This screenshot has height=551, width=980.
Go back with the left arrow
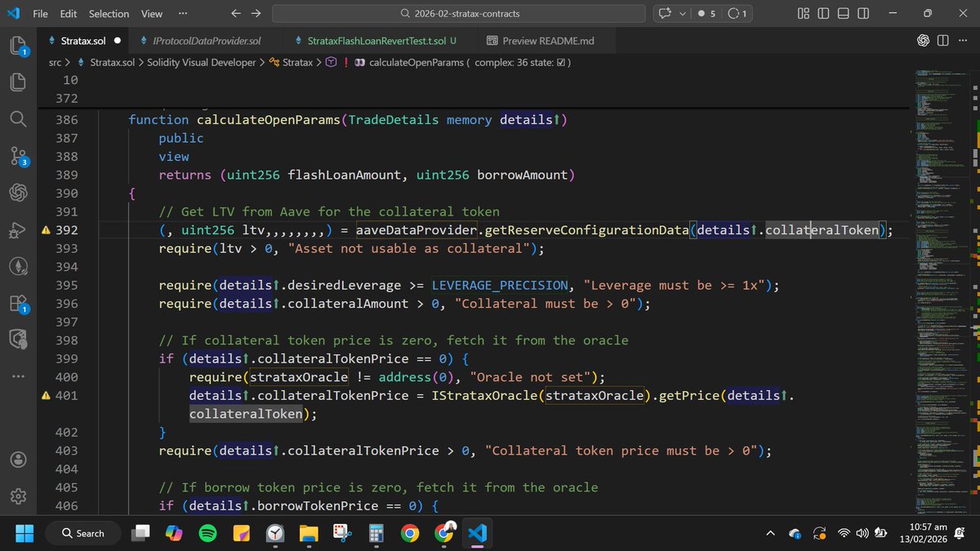(x=236, y=13)
